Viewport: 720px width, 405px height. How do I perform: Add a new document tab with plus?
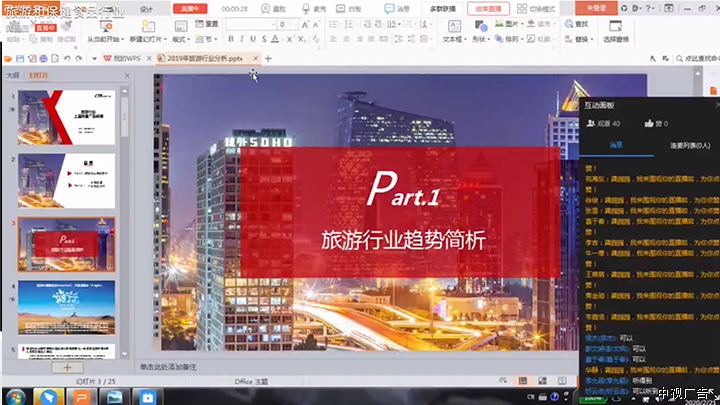click(268, 58)
